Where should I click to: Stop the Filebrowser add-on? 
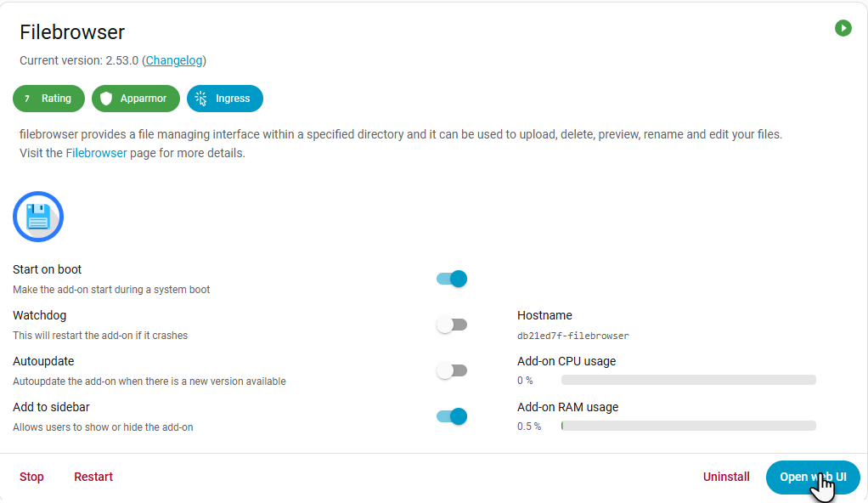[x=31, y=477]
